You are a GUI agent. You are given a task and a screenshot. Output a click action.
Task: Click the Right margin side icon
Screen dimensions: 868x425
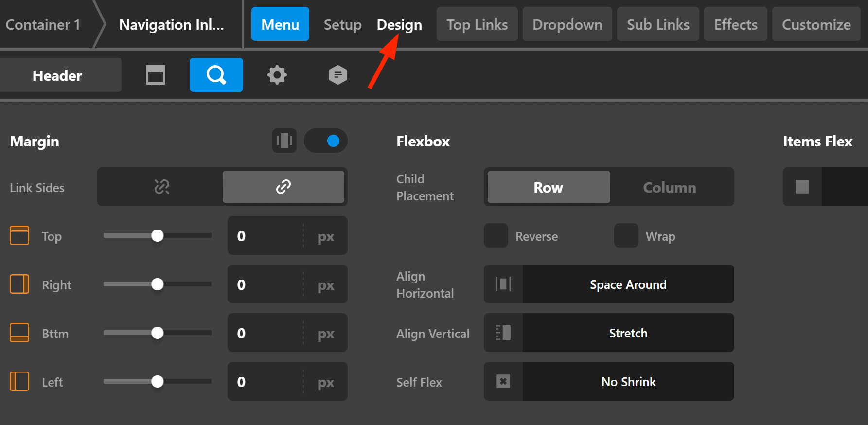pos(19,284)
